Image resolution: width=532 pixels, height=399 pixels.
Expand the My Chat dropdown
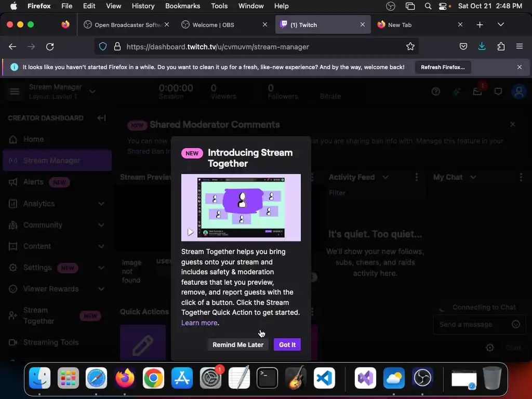point(473,177)
